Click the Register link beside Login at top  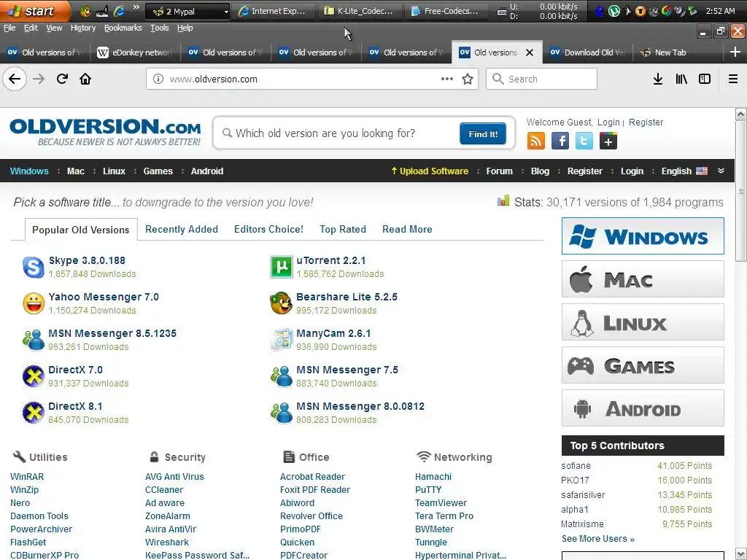tap(646, 122)
